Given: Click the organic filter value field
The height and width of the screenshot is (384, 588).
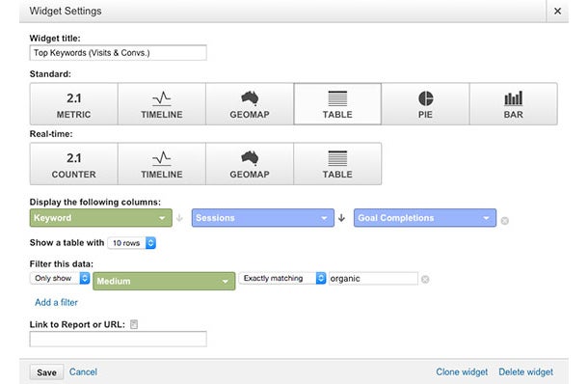Looking at the screenshot, I should (373, 279).
